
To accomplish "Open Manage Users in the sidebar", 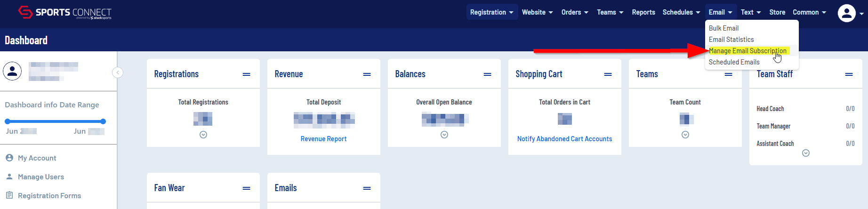I will pos(41,177).
